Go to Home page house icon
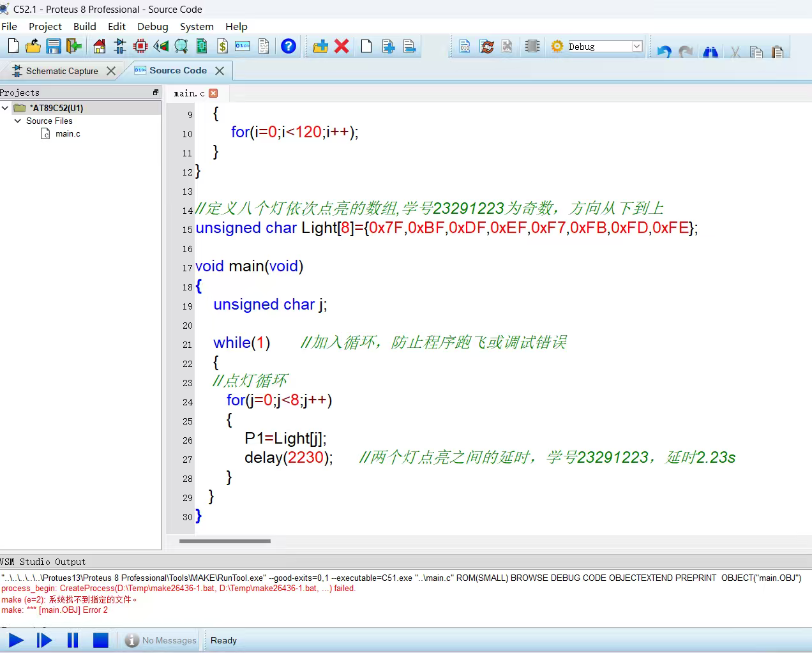 [x=99, y=46]
